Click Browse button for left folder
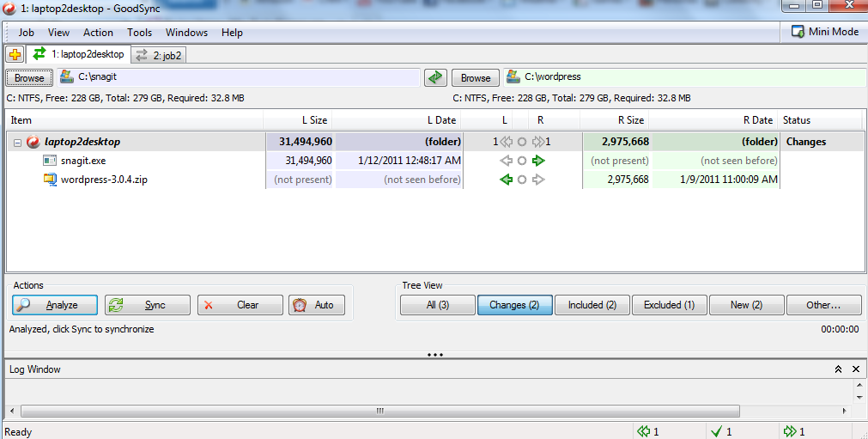This screenshot has height=439, width=868. [x=29, y=78]
